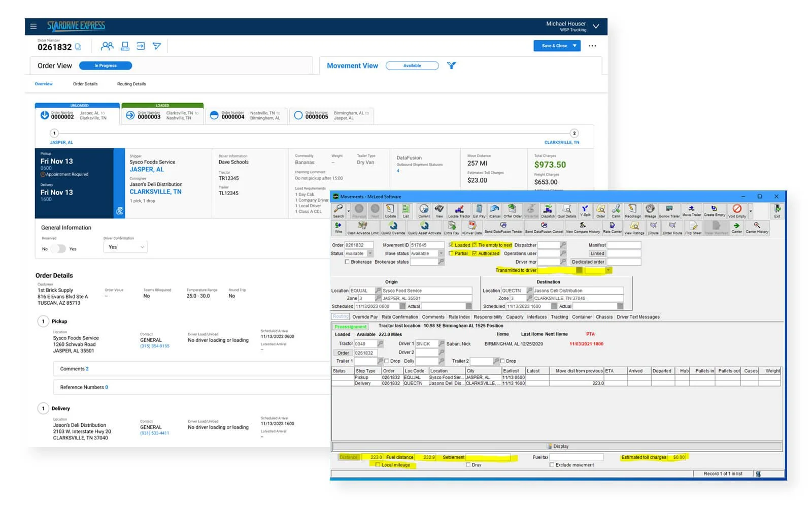Click the Extra Pay toolbar icon
The width and height of the screenshot is (812, 508).
click(451, 227)
